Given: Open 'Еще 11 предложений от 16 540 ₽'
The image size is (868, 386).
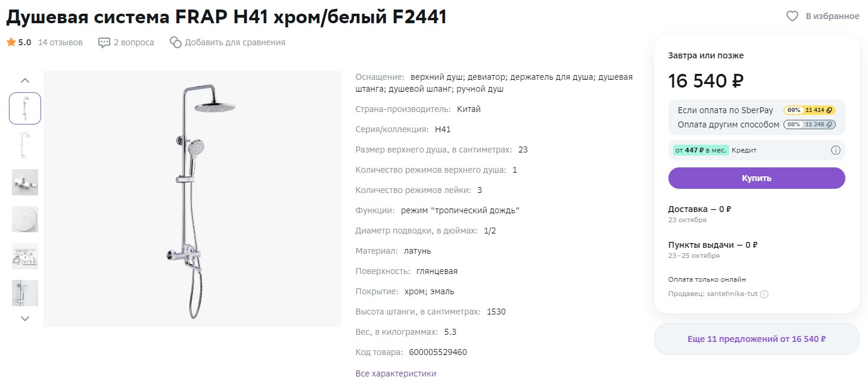Looking at the screenshot, I should (756, 339).
